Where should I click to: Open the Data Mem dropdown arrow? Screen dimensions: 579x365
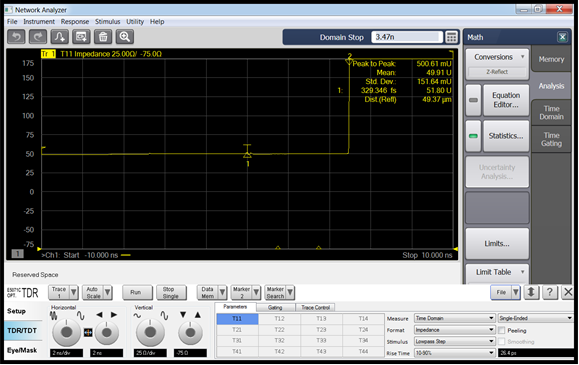pos(222,293)
